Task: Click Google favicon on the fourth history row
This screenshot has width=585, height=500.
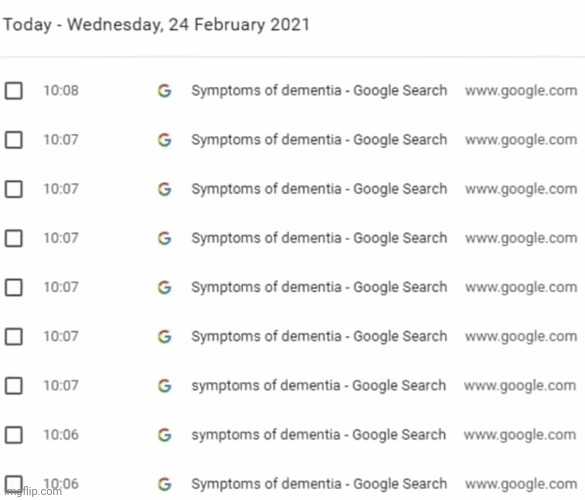Action: pyautogui.click(x=165, y=238)
